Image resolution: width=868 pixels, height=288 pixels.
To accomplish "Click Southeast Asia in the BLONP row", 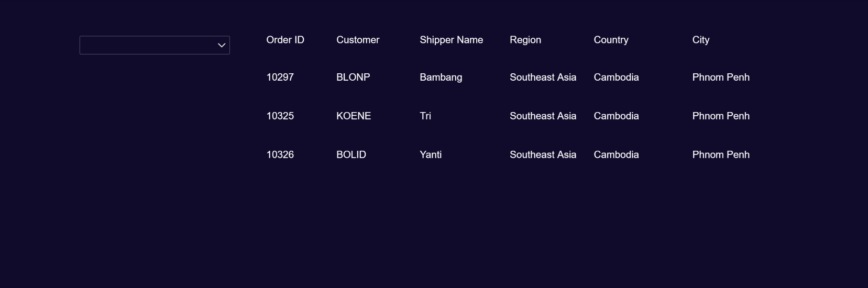I will [x=543, y=77].
